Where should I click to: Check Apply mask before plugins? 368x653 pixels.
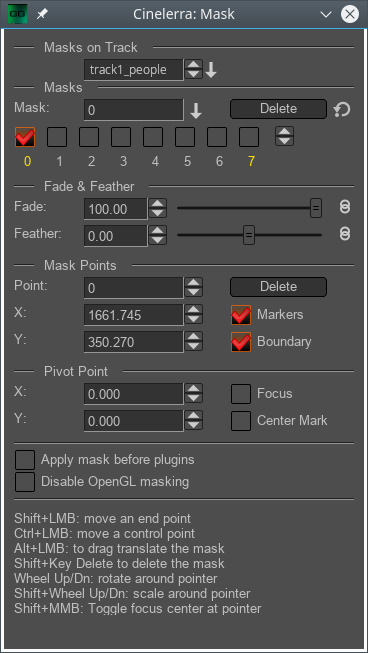click(x=25, y=460)
